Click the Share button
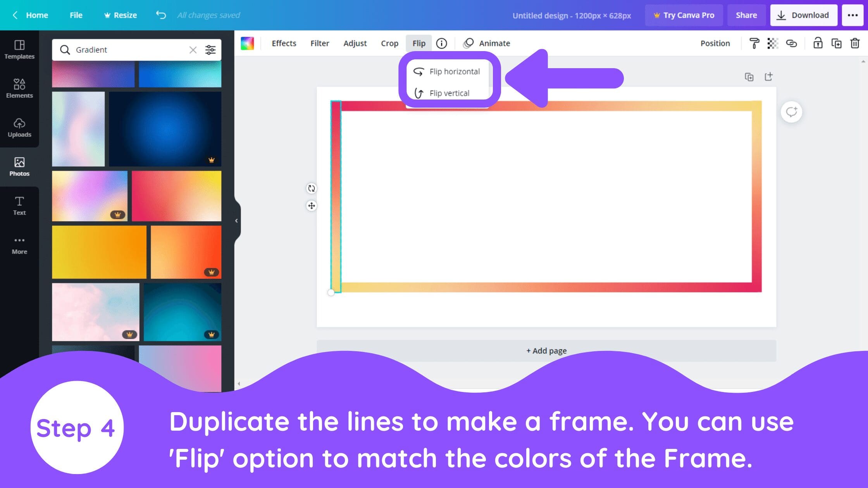868x488 pixels. click(746, 14)
